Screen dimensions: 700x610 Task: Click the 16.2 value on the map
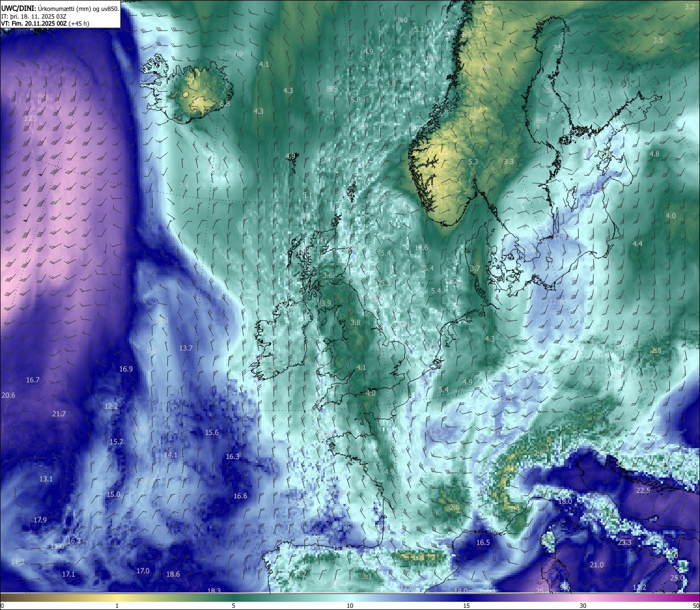[74, 541]
